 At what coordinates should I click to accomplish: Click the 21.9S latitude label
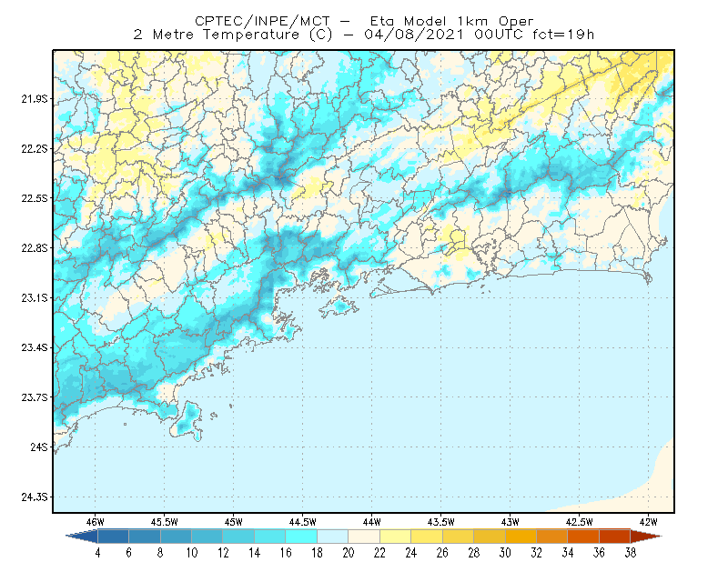(35, 99)
